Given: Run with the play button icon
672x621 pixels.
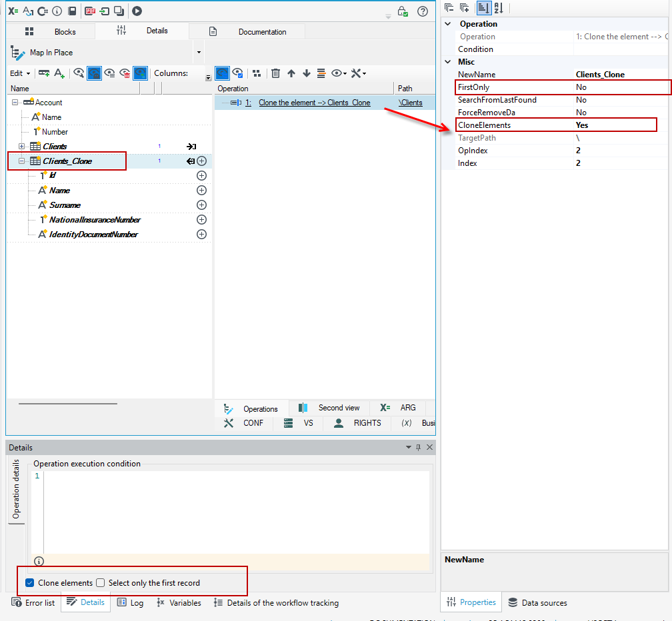Looking at the screenshot, I should (137, 11).
